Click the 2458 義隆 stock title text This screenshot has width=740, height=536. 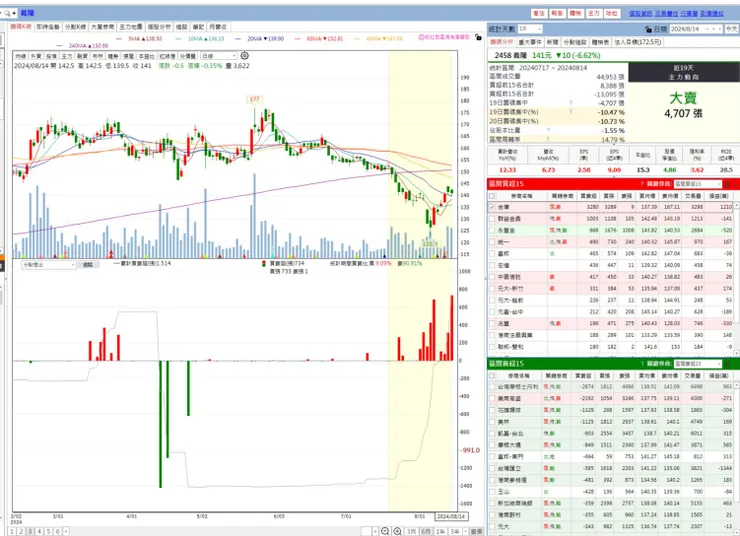511,55
